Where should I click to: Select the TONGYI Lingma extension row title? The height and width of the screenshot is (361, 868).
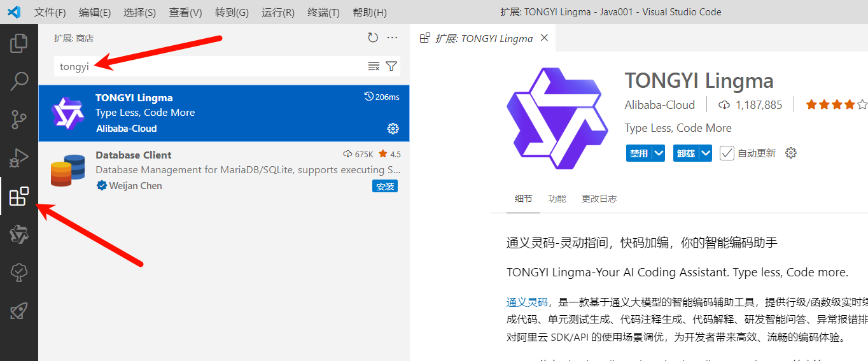(134, 97)
